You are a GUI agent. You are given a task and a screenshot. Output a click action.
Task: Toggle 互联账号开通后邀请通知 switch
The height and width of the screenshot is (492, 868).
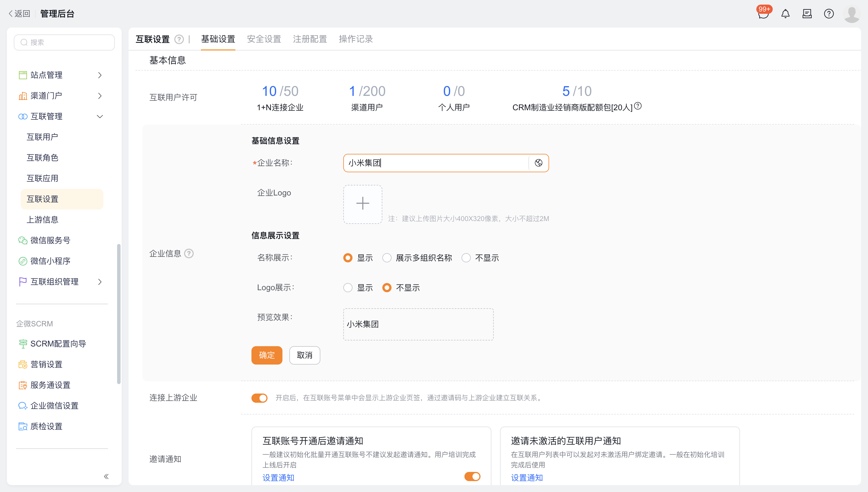pos(472,476)
